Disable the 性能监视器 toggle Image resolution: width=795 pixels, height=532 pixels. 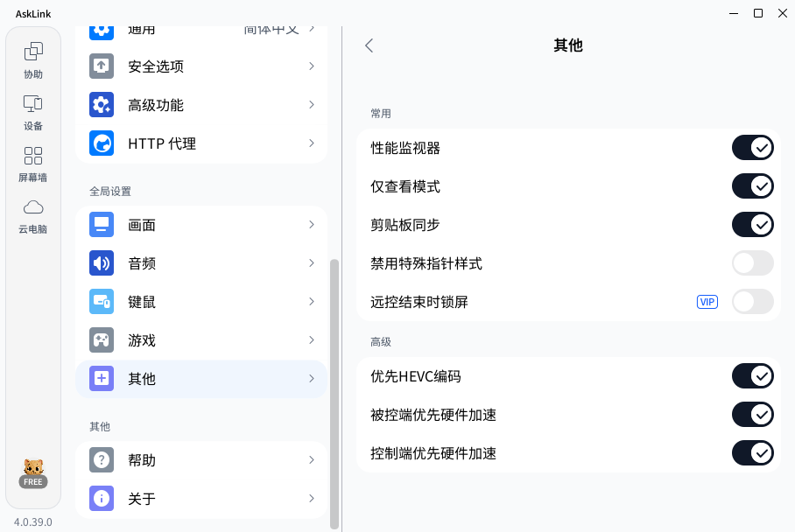752,148
